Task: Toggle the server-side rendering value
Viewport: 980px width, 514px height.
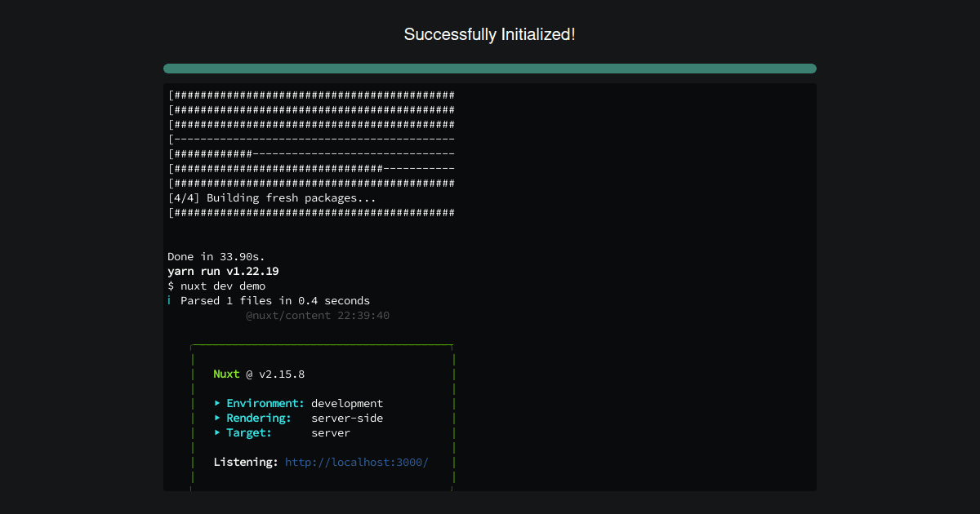Action: 347,418
